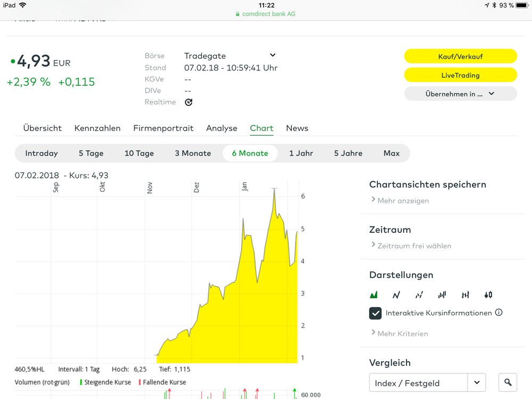This screenshot has height=399, width=532.
Task: Expand the Index / Festgeld combo box
Action: [x=477, y=382]
